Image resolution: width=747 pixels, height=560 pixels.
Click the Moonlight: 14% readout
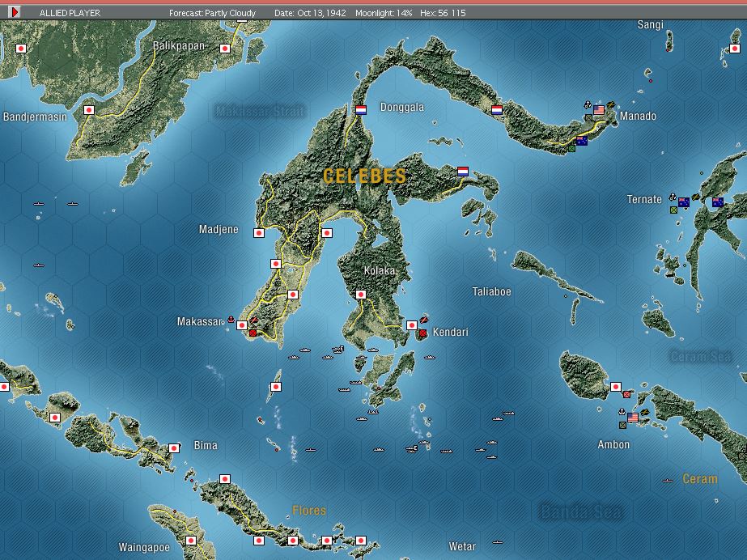pyautogui.click(x=384, y=13)
